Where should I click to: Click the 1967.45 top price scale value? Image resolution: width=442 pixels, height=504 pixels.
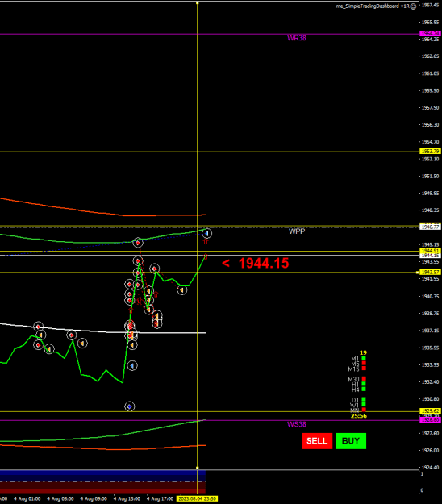(430, 5)
